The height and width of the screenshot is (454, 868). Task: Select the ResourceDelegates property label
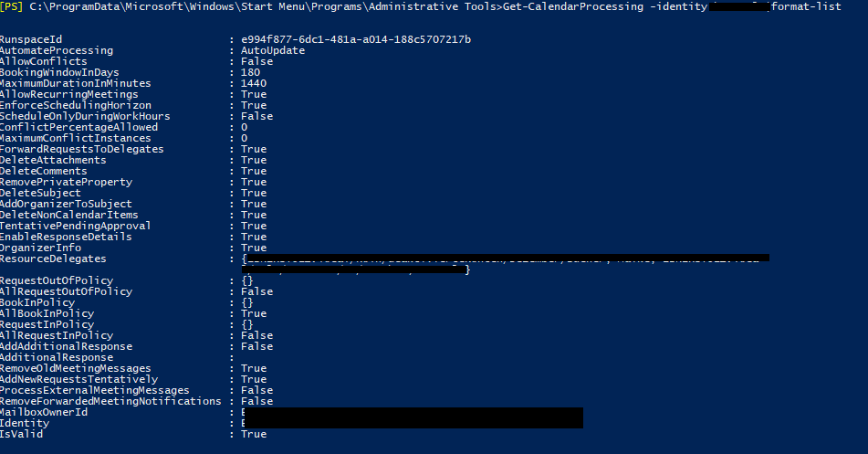click(x=53, y=259)
